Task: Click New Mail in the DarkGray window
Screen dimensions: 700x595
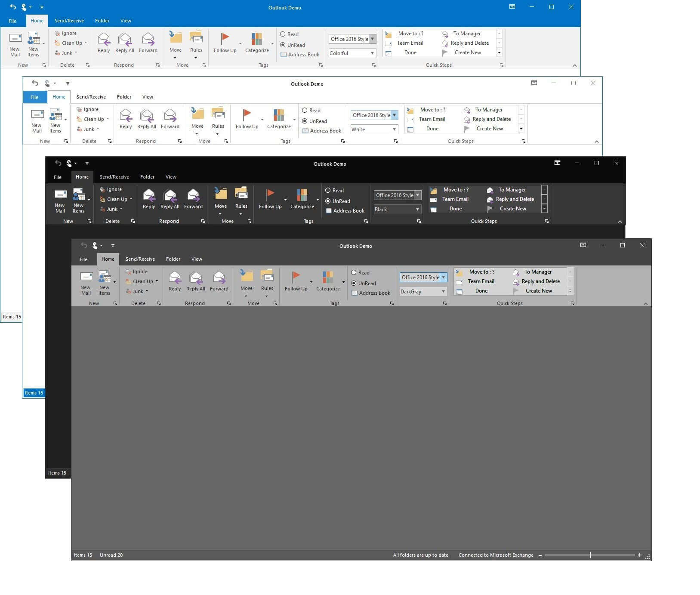Action: [x=86, y=283]
